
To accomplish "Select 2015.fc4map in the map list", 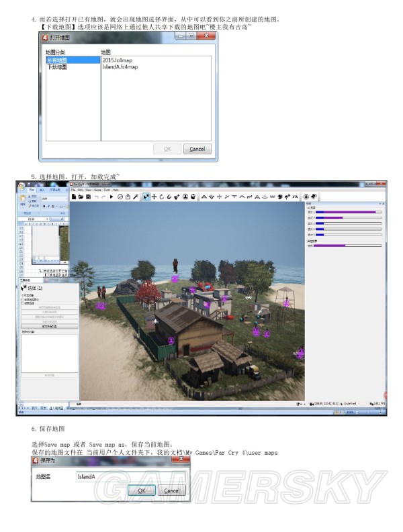I will point(118,60).
